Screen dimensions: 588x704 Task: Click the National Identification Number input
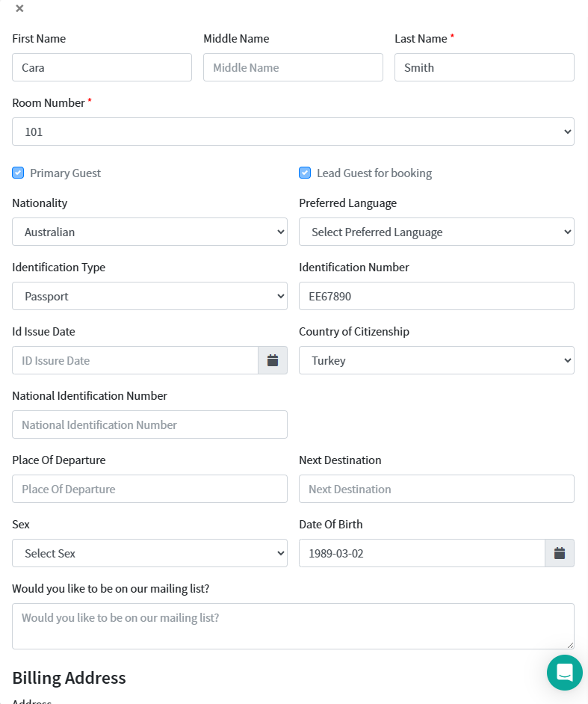point(149,424)
